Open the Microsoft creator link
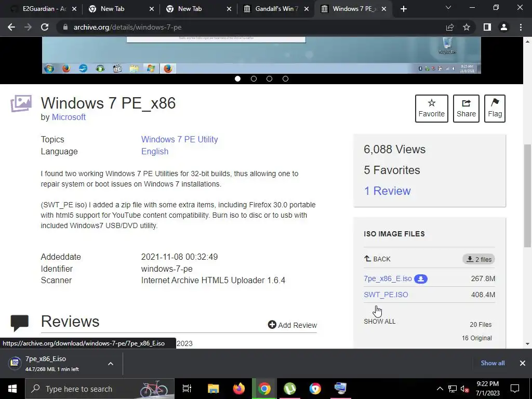Viewport: 532px width, 399px height. tap(69, 117)
